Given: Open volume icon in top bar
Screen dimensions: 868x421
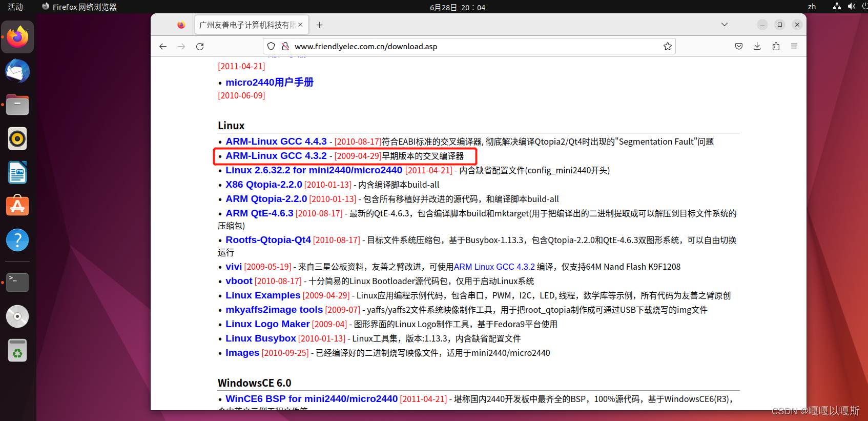Looking at the screenshot, I should (851, 7).
